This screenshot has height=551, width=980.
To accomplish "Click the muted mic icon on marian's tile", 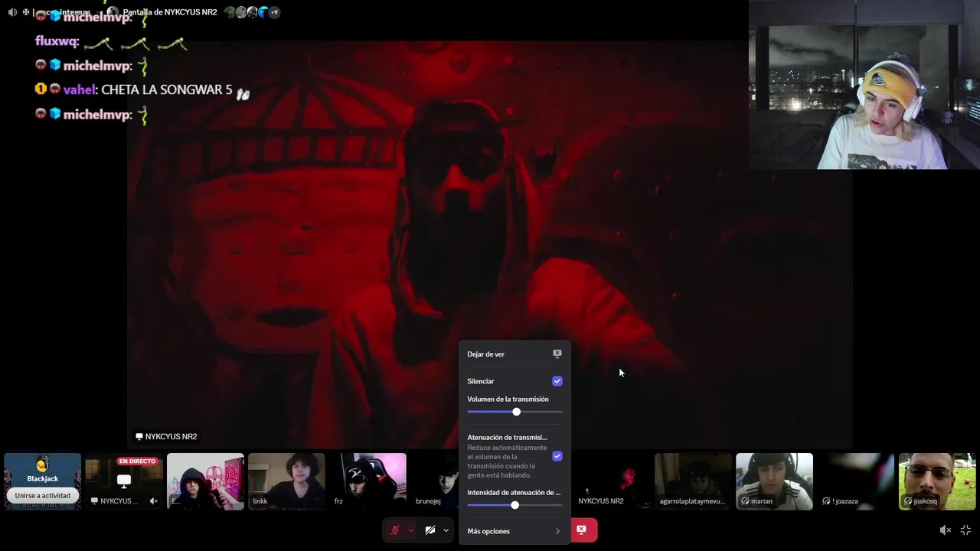I will click(745, 501).
